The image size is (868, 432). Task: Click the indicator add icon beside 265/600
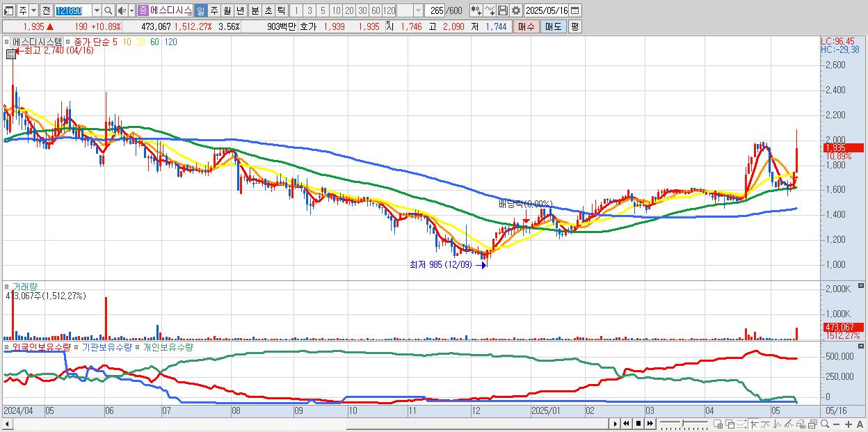pyautogui.click(x=476, y=10)
